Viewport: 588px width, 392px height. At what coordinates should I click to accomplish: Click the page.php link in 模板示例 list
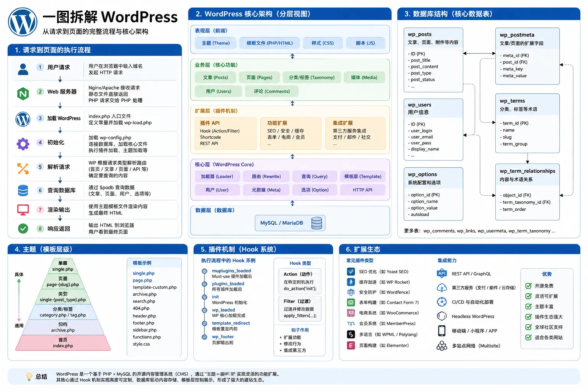click(x=142, y=280)
